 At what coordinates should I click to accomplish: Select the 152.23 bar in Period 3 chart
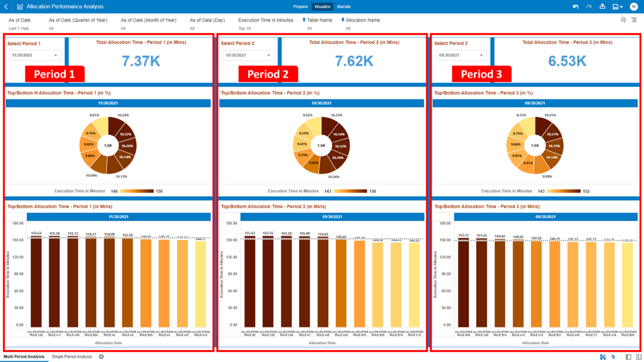coord(463,282)
